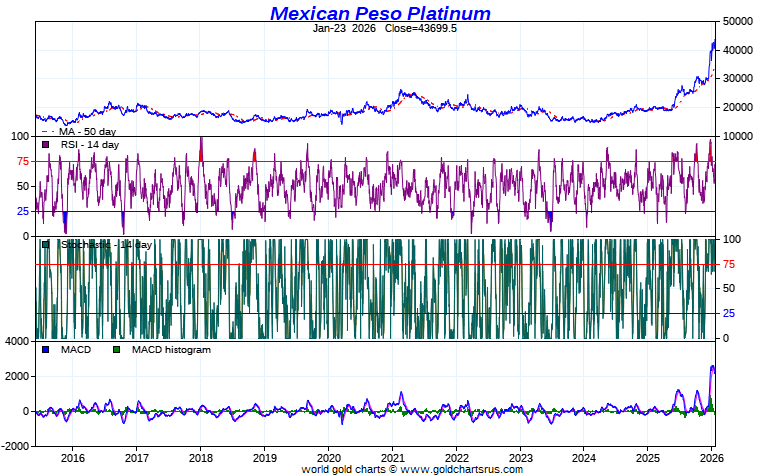This screenshot has height=475, width=760.
Task: Click the 2025 x-axis year label
Action: point(648,458)
